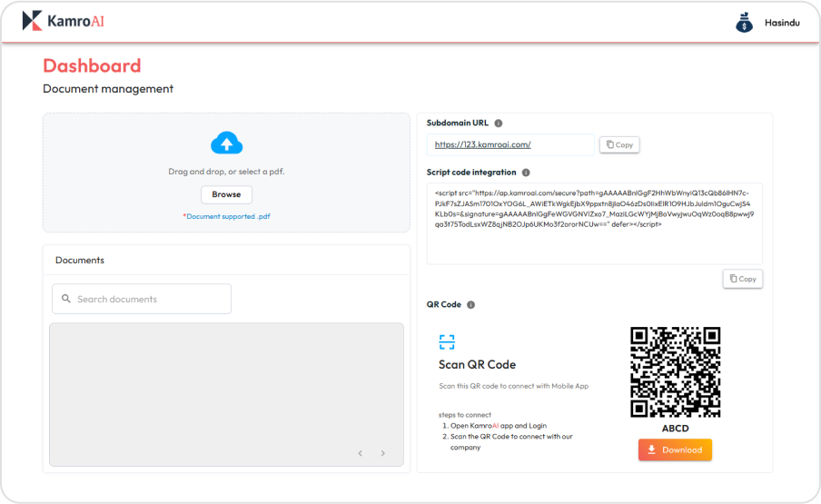Click the Browse button
Screen dimensions: 821x504
226,194
